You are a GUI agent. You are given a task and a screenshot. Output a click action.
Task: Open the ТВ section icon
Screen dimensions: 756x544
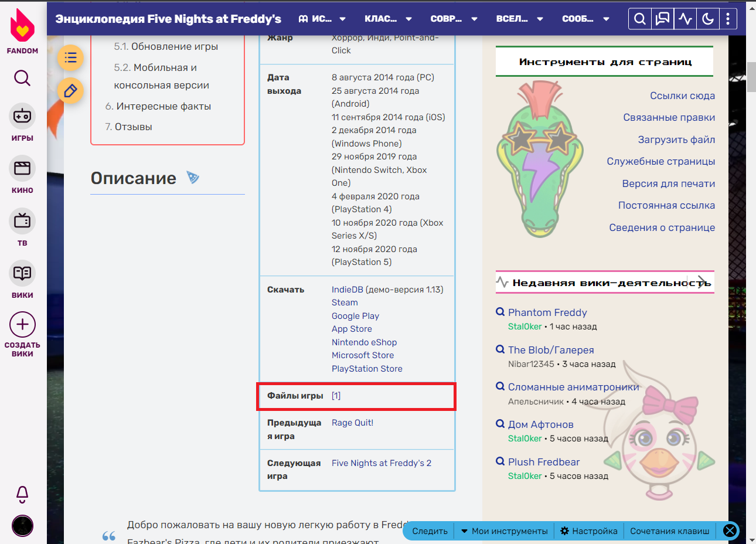pos(22,221)
